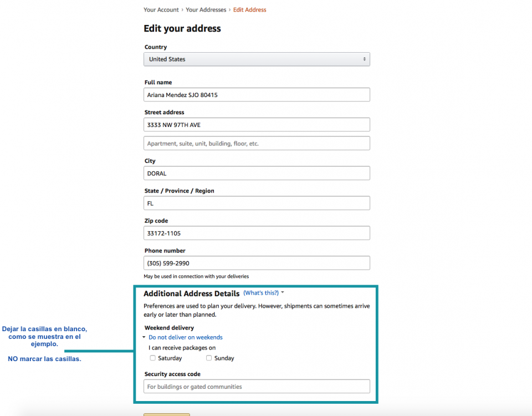Check the Sunday checkbox
Image resolution: width=532 pixels, height=416 pixels.
209,358
